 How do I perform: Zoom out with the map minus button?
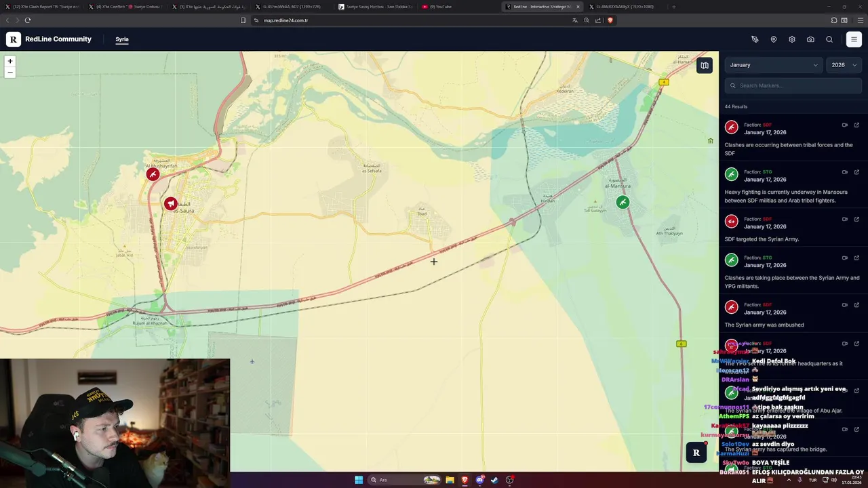click(x=9, y=72)
